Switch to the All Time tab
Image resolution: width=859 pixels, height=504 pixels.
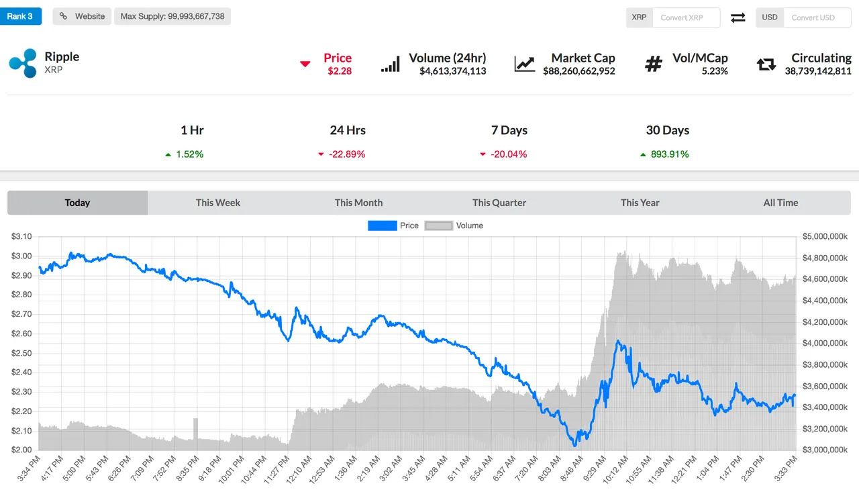pos(780,203)
